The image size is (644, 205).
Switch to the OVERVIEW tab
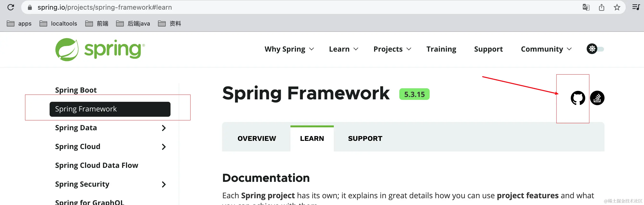point(256,138)
